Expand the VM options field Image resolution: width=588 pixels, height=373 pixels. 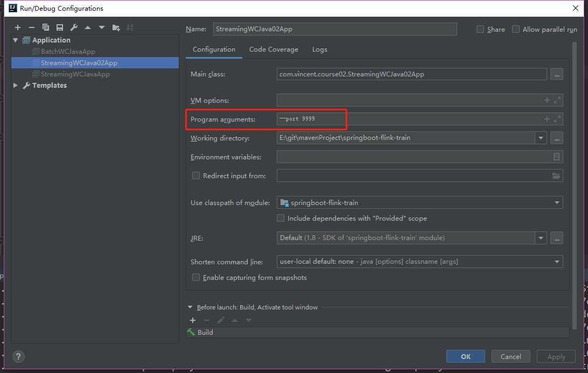tap(557, 100)
